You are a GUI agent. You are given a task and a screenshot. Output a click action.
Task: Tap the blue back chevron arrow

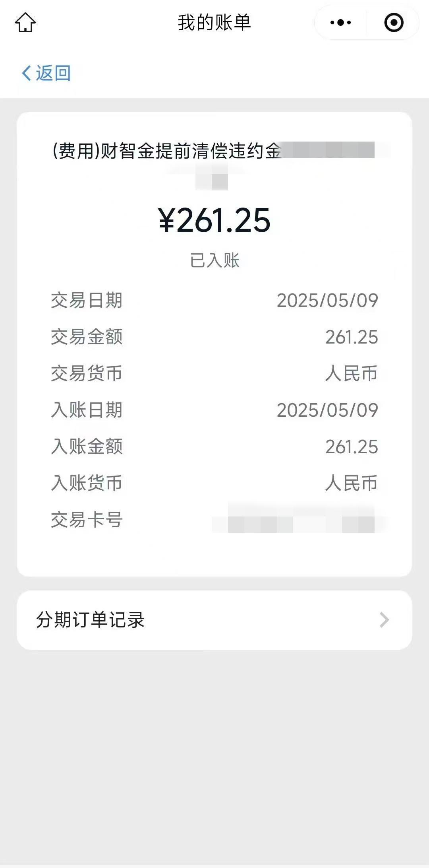tap(26, 73)
